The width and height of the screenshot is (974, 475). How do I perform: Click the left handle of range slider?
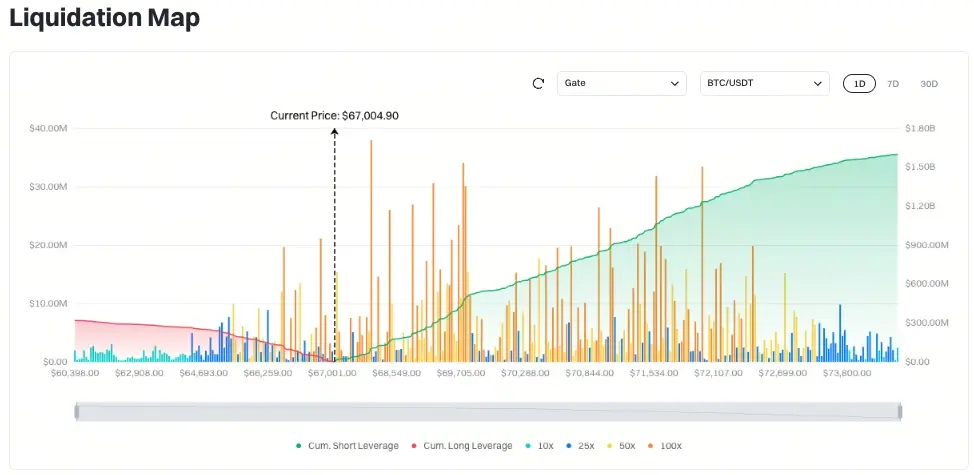click(76, 412)
